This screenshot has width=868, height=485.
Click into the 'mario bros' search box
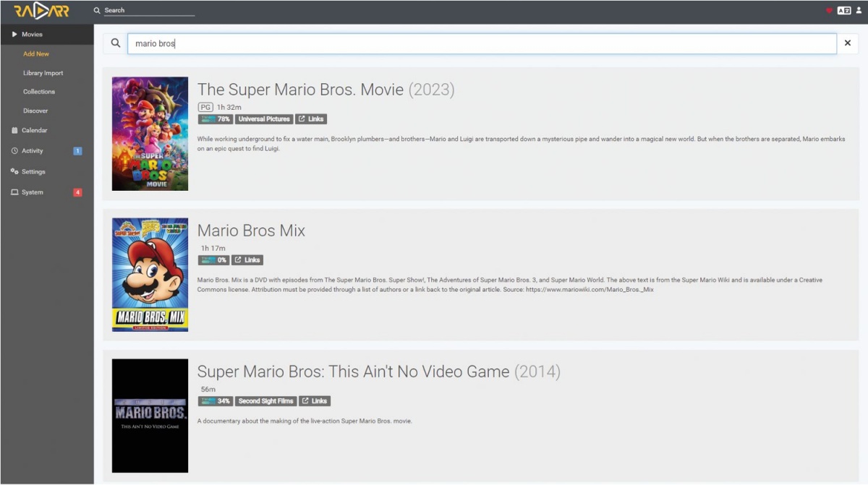click(482, 43)
